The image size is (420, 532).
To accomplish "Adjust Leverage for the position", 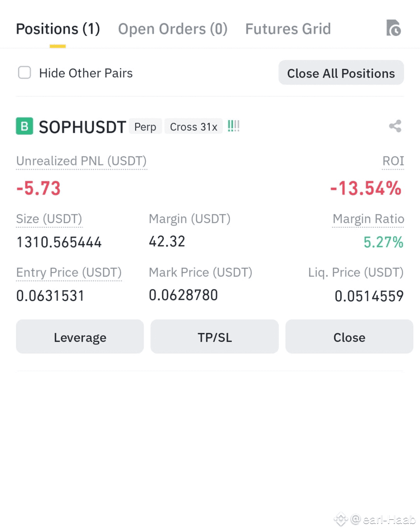I will (x=80, y=337).
